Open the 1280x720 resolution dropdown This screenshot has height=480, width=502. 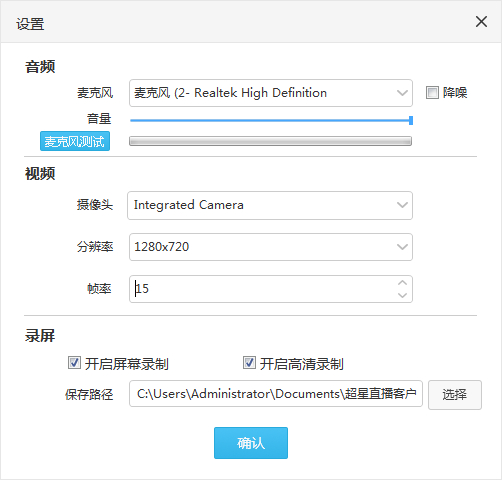(x=271, y=247)
